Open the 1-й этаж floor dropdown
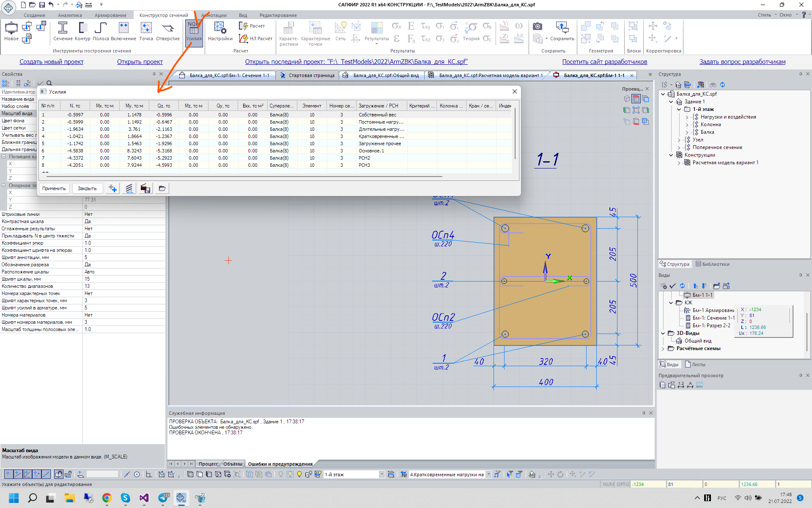This screenshot has width=812, height=508. [x=381, y=474]
